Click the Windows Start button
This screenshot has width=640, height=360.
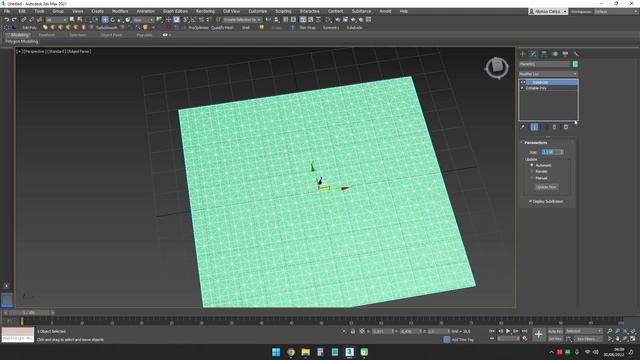(276, 352)
